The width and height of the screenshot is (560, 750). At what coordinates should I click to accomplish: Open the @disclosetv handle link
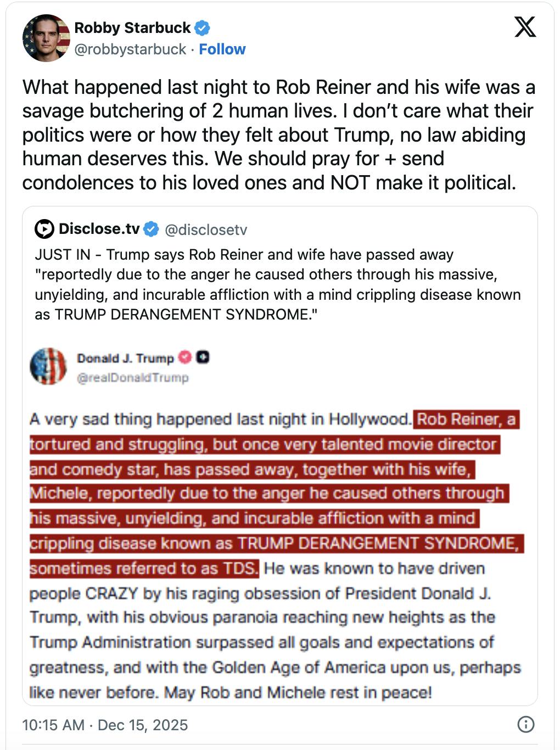[206, 230]
